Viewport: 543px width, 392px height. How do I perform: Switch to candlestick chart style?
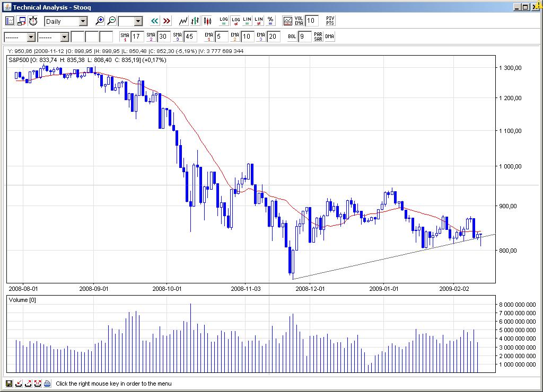[x=207, y=21]
